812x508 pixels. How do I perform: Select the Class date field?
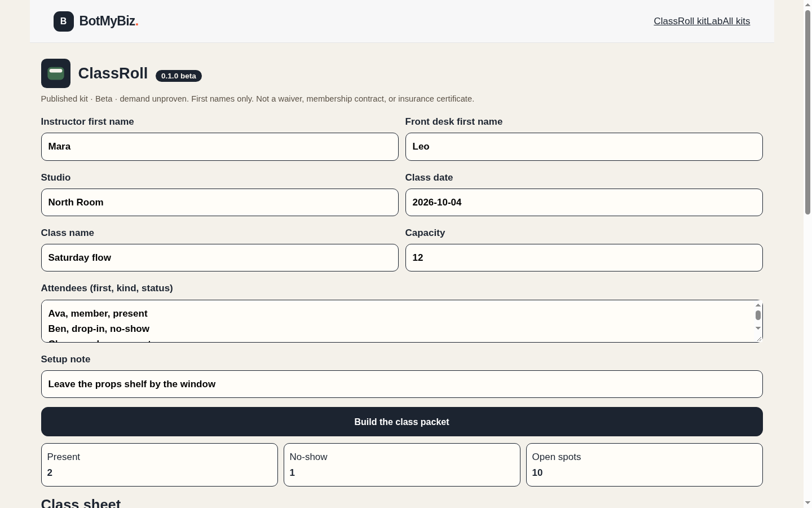tap(584, 202)
